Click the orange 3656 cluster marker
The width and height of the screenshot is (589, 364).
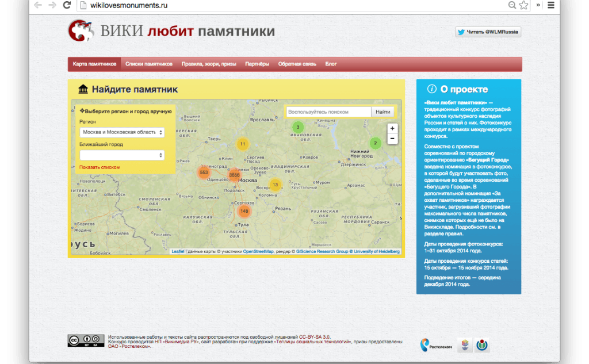[234, 175]
